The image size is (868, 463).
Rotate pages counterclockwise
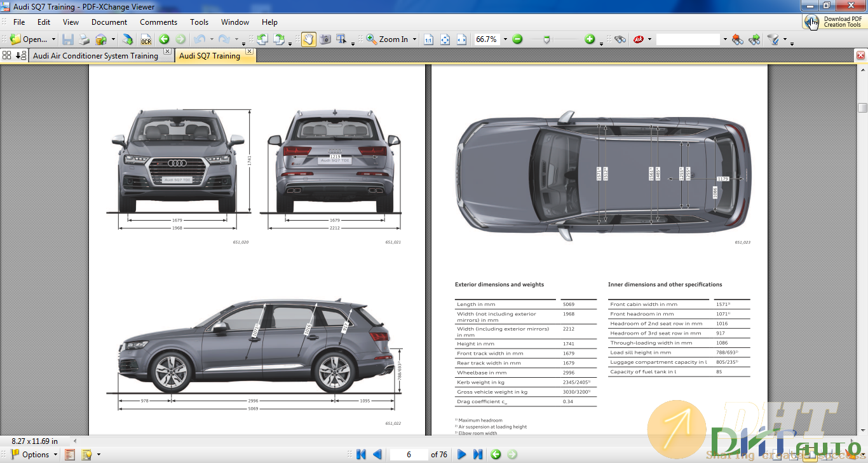point(262,39)
